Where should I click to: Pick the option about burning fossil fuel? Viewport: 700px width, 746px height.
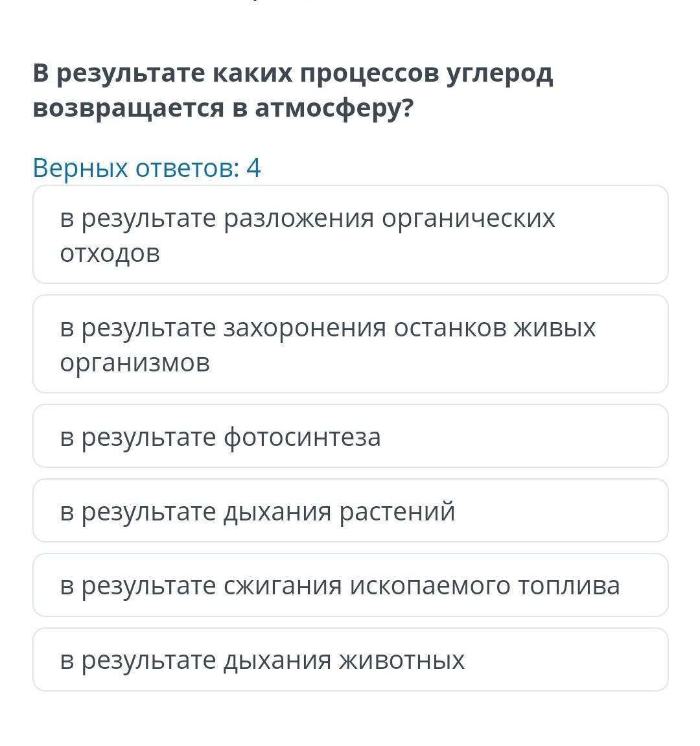[x=350, y=585]
